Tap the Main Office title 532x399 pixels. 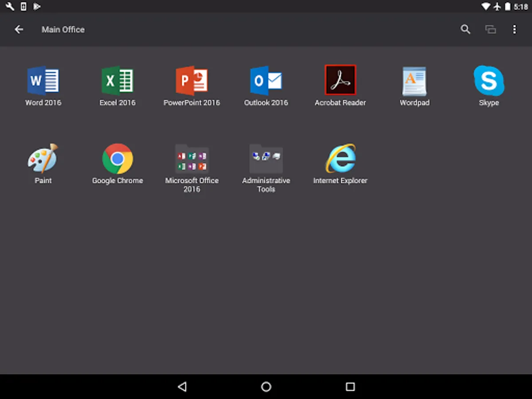(x=63, y=30)
